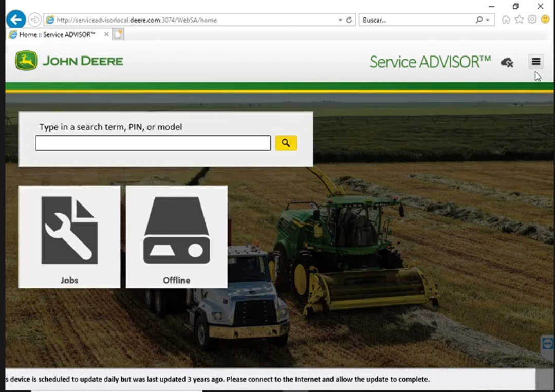Open Jobs using the wrench tile icon
Viewport: 555px width, 392px height.
(69, 230)
